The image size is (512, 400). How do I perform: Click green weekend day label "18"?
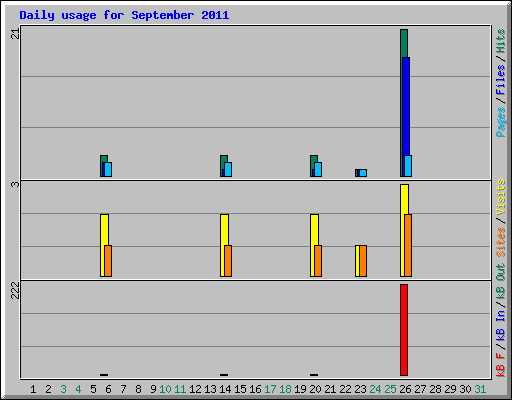pos(285,389)
